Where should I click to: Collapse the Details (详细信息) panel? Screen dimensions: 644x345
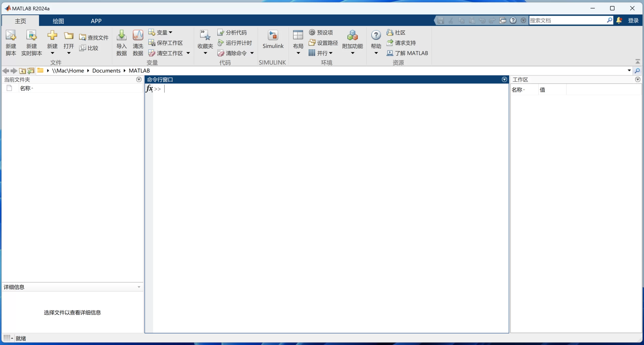point(139,287)
